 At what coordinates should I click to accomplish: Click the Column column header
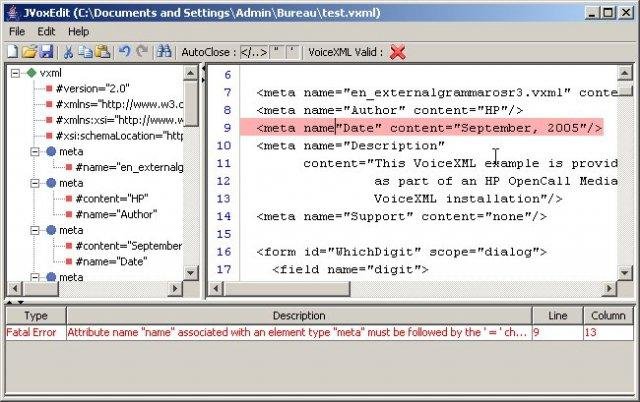[608, 315]
